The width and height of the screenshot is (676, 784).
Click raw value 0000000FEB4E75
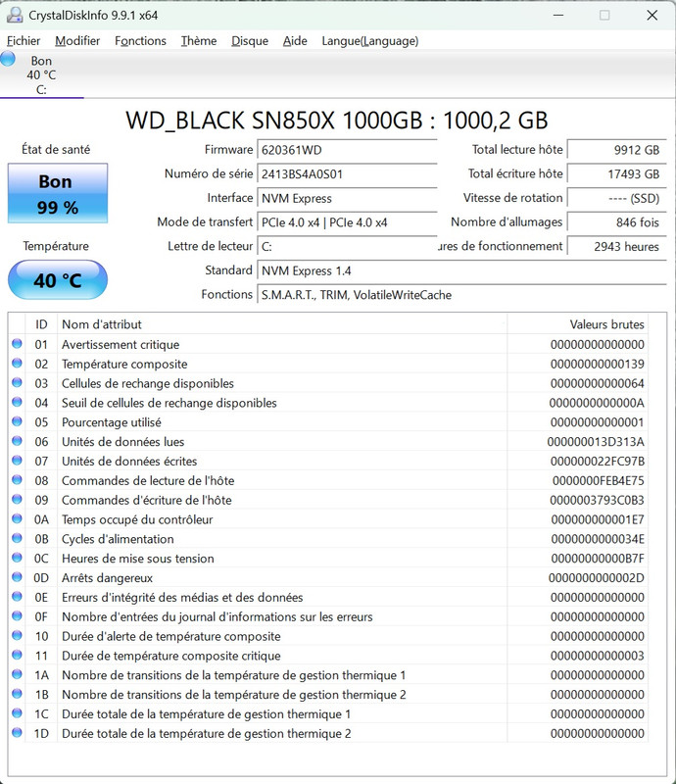[x=599, y=481]
